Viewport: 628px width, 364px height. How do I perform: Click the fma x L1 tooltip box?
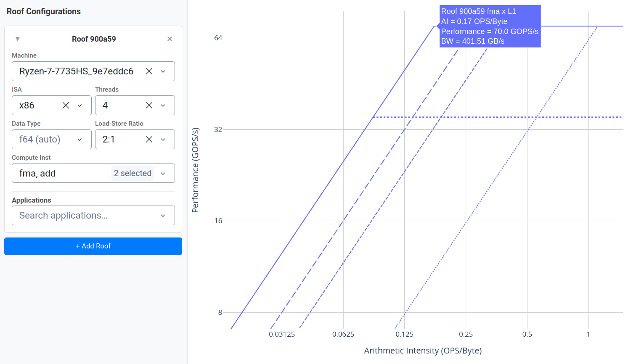click(x=490, y=26)
